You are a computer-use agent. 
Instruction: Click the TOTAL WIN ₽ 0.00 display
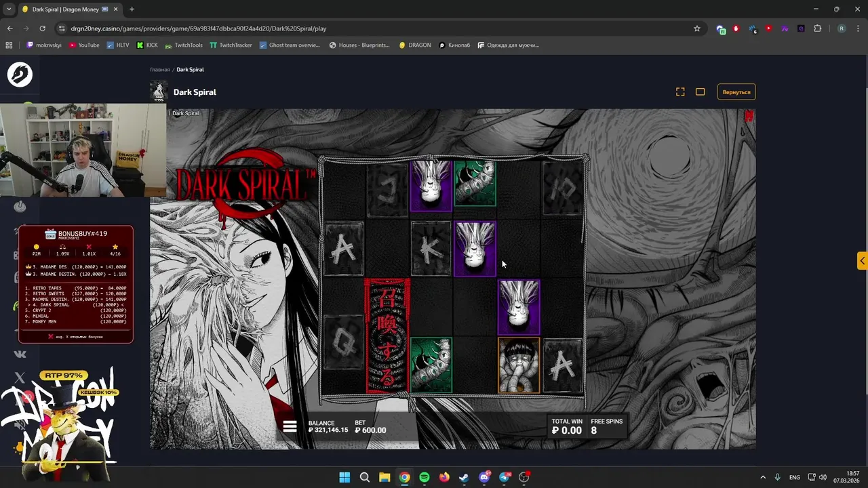tap(567, 426)
